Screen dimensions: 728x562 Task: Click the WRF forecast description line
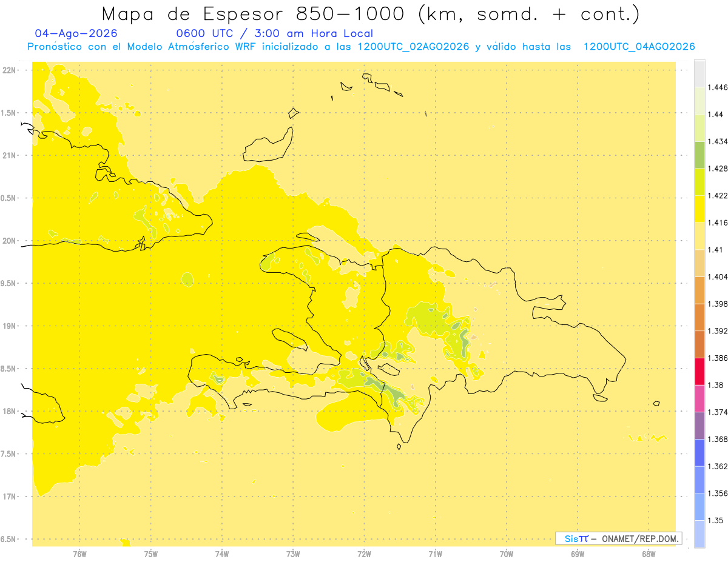point(361,47)
